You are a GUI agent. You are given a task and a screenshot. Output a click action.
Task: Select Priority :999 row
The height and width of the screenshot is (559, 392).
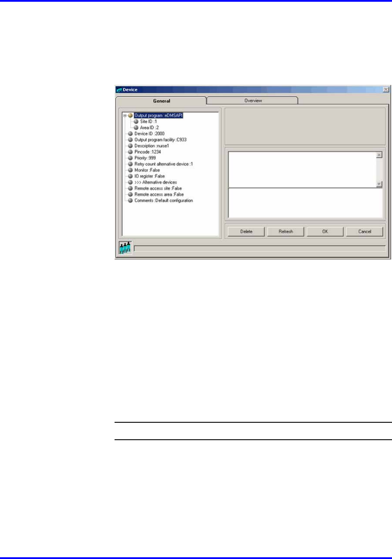click(145, 158)
